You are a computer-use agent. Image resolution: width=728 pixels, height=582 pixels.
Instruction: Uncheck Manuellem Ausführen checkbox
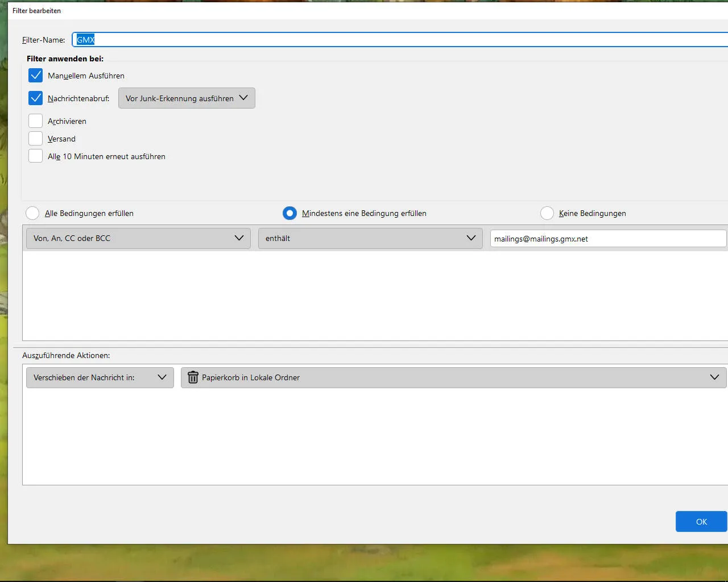[35, 76]
